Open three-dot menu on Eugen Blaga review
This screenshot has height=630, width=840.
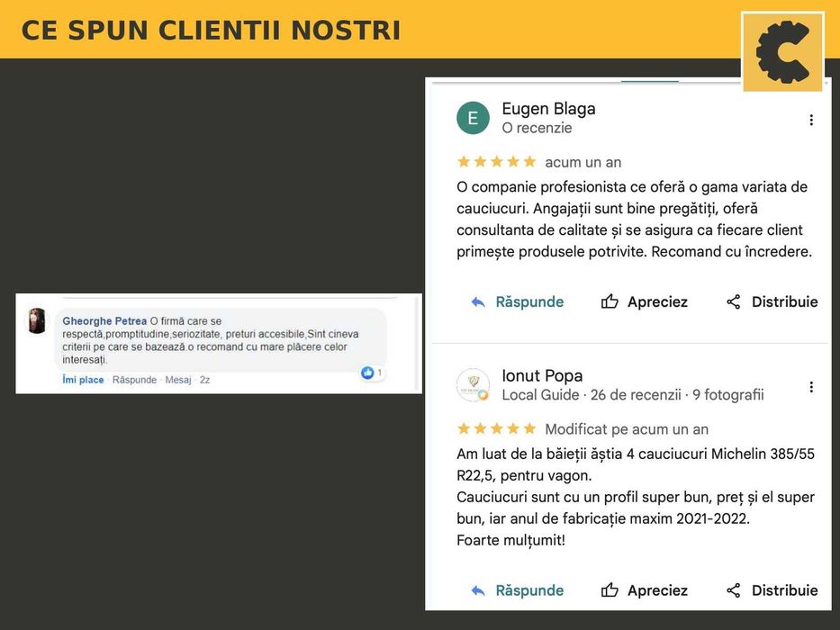coord(811,120)
